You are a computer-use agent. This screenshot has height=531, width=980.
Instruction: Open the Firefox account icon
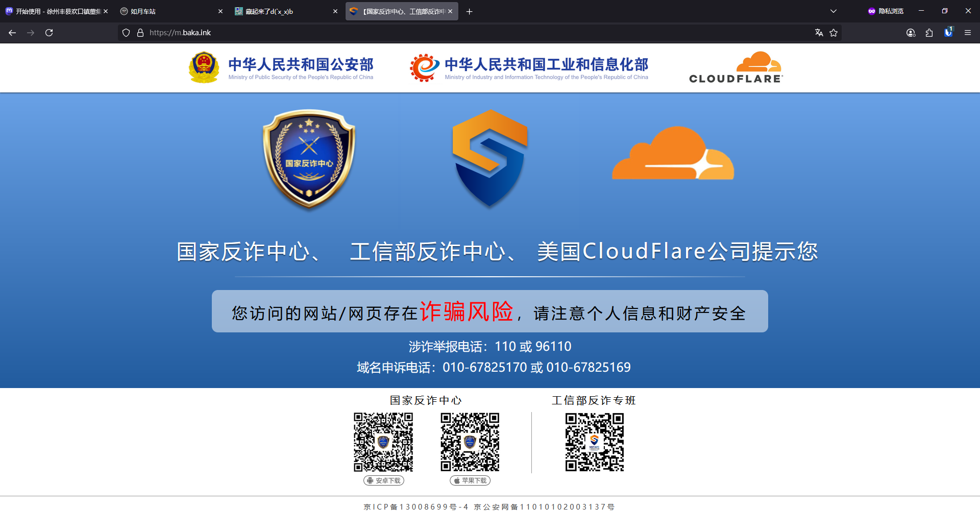tap(911, 33)
